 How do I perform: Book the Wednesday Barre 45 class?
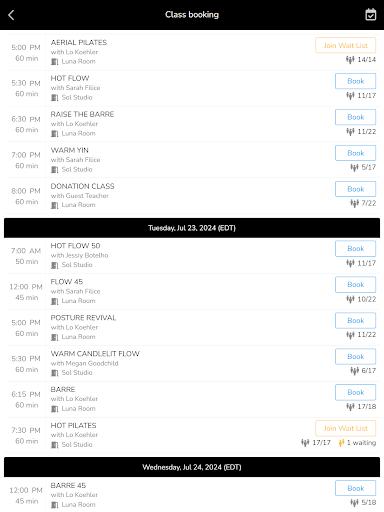pyautogui.click(x=355, y=488)
